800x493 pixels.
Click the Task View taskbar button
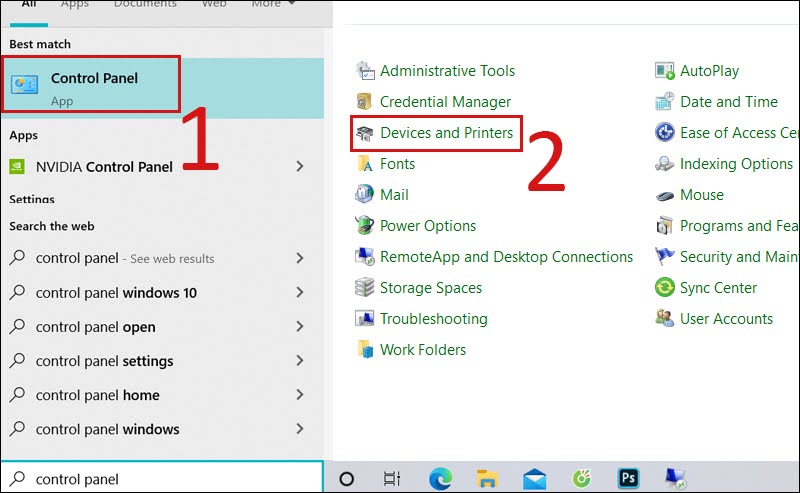393,478
